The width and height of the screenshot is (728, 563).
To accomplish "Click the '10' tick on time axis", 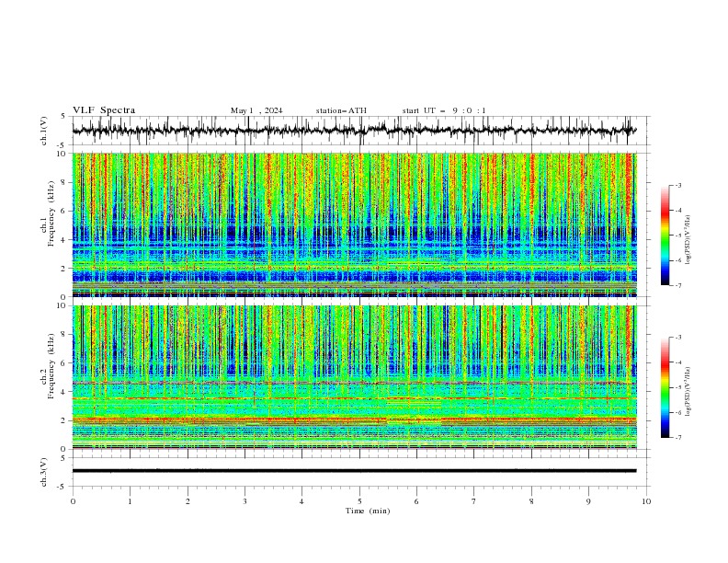I will [646, 501].
